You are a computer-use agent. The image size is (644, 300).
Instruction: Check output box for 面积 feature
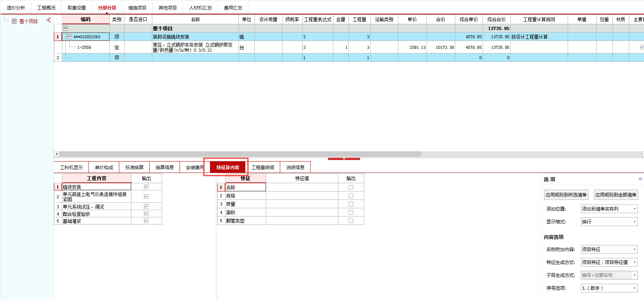click(x=351, y=212)
